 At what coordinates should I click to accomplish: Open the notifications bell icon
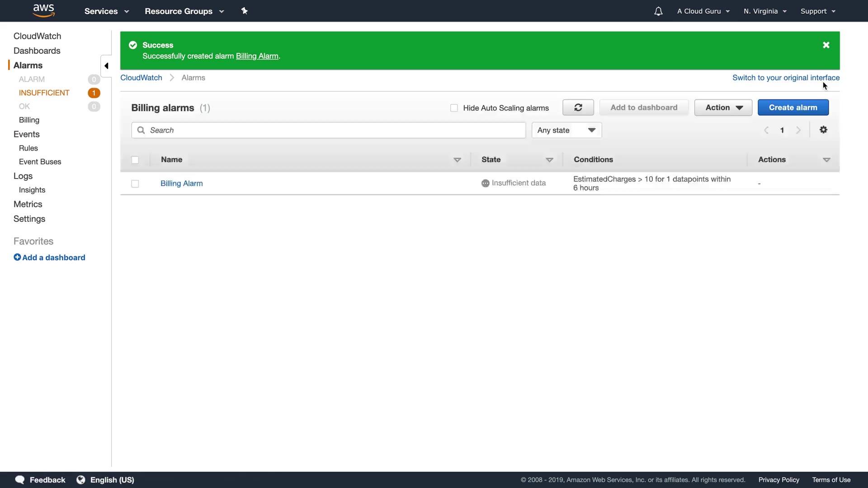point(658,11)
